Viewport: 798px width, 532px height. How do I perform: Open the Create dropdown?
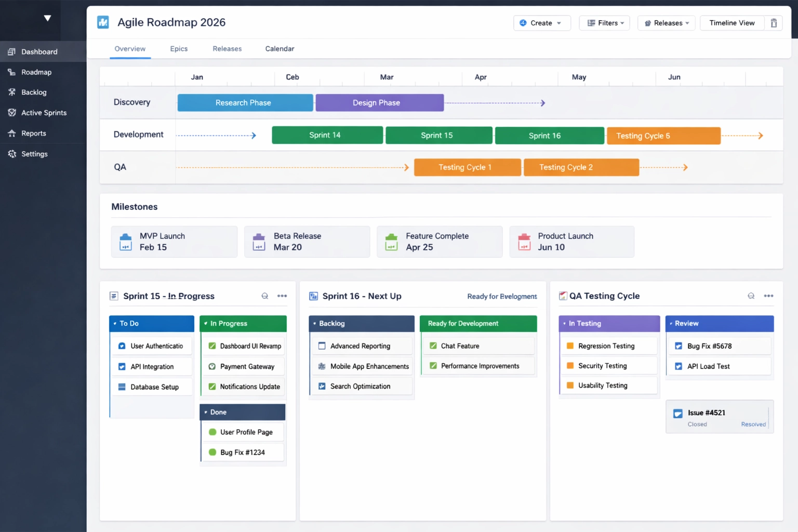tap(542, 23)
